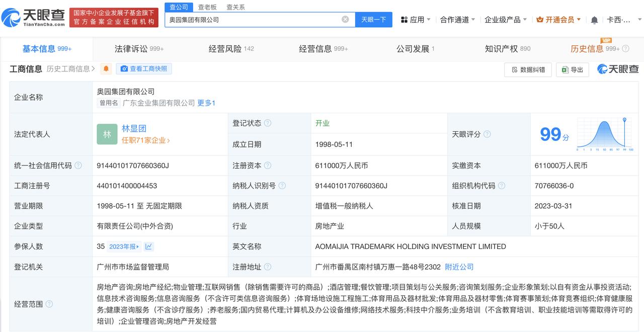Click the 小于50人 staff size value
Viewport: 644px width, 332px height.
click(x=549, y=226)
